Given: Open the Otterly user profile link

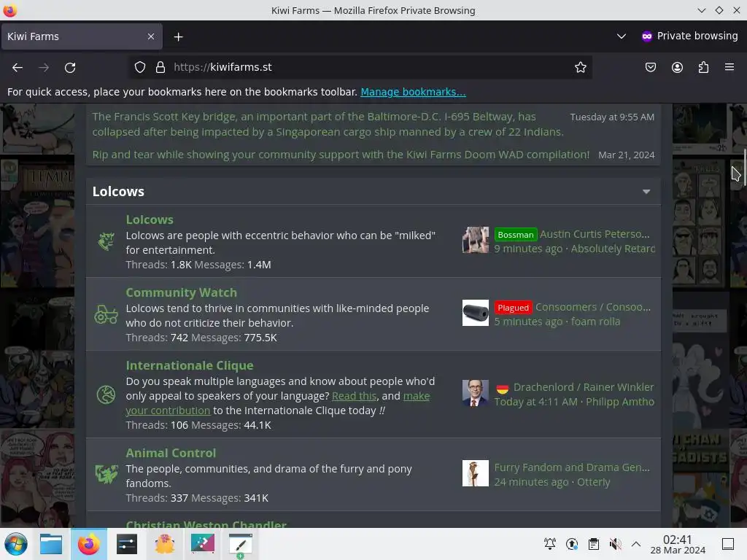Looking at the screenshot, I should pyautogui.click(x=594, y=483).
